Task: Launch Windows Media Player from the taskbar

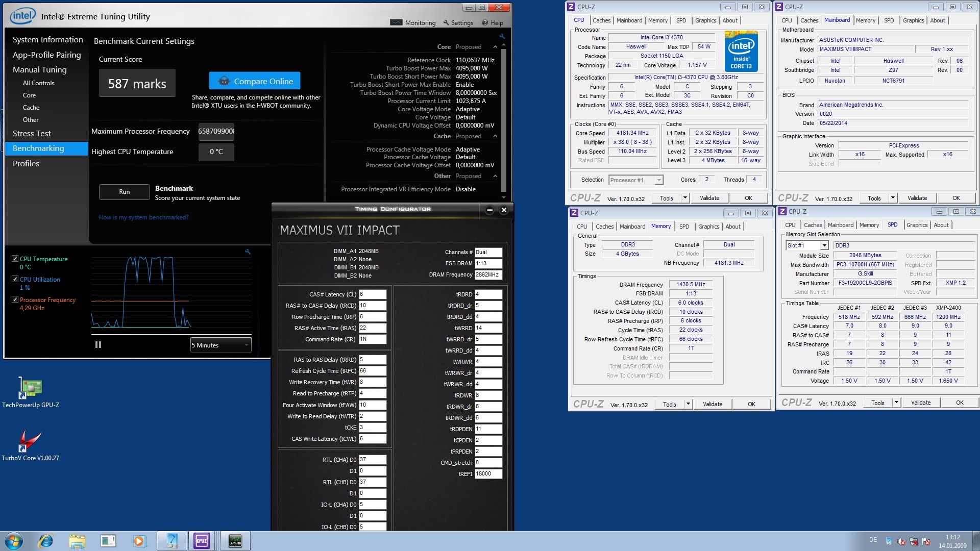Action: pos(139,541)
